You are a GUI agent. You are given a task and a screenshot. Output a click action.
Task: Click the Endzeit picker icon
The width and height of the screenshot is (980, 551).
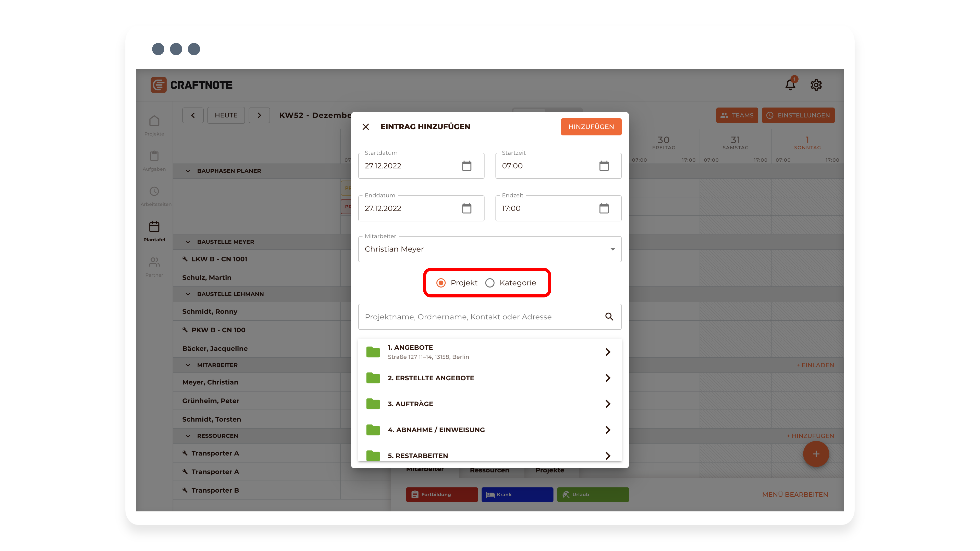[604, 208]
